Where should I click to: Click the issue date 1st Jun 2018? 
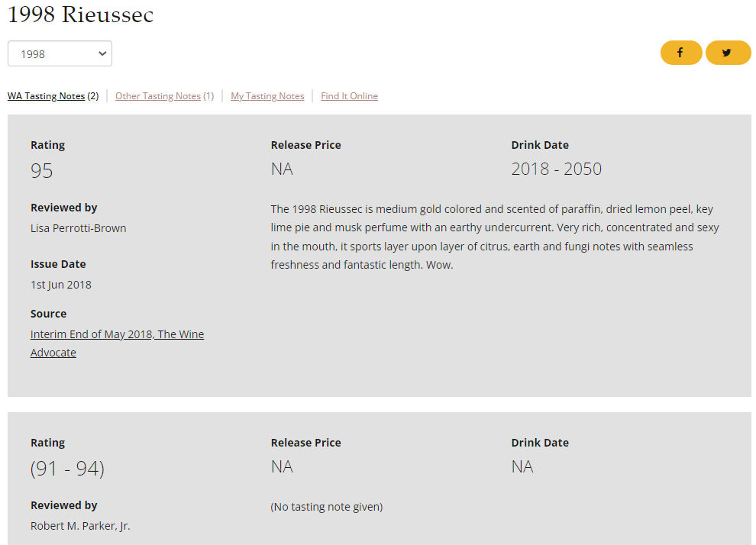tap(61, 285)
